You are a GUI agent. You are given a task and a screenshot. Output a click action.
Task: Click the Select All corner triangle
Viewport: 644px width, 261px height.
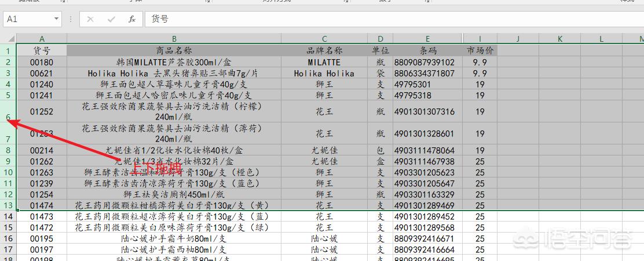coord(12,39)
